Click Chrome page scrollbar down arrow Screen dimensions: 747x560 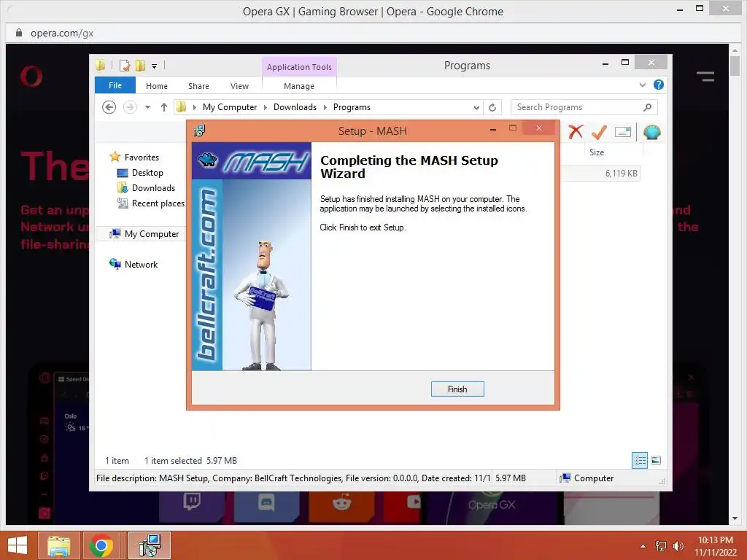pyautogui.click(x=735, y=518)
